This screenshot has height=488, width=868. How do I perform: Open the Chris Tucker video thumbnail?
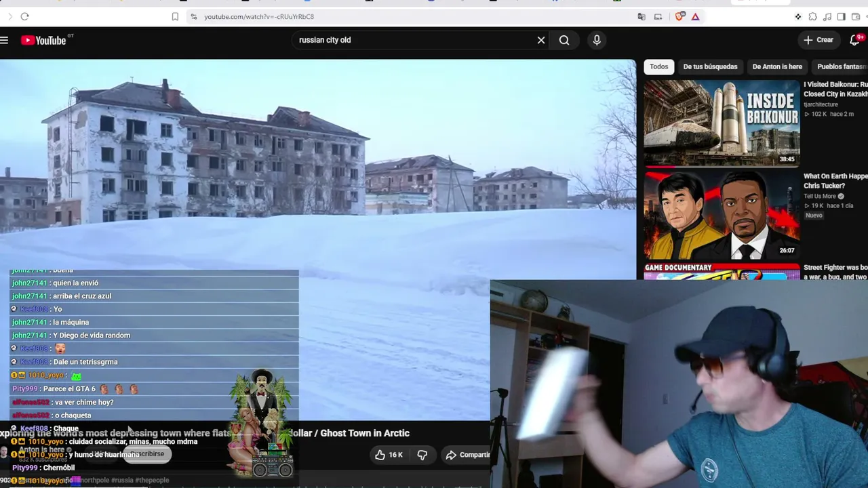coord(722,215)
